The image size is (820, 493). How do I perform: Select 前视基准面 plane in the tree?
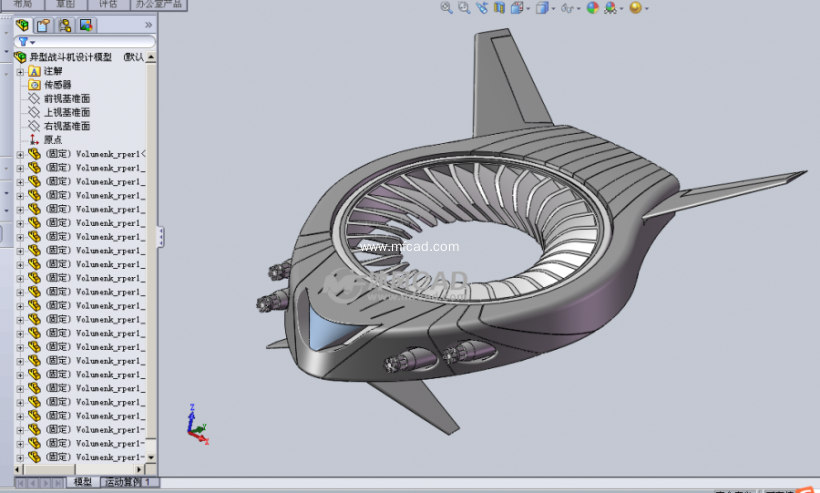[x=66, y=99]
